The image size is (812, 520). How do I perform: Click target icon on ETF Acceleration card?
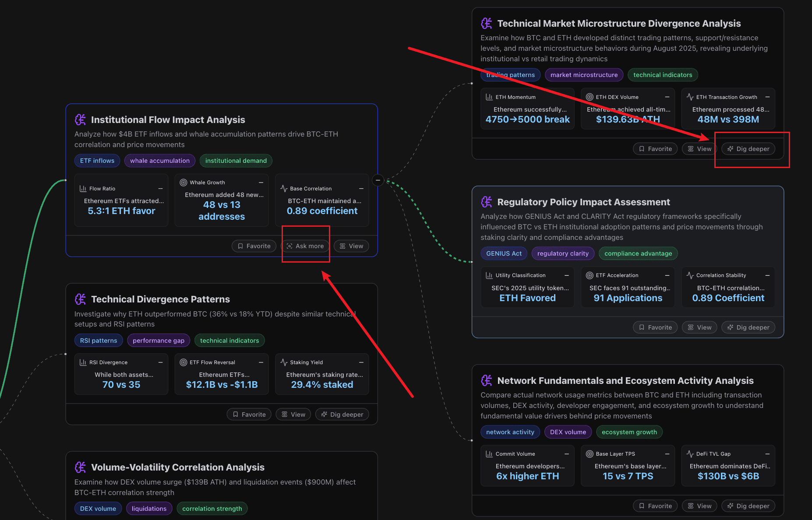(x=590, y=275)
